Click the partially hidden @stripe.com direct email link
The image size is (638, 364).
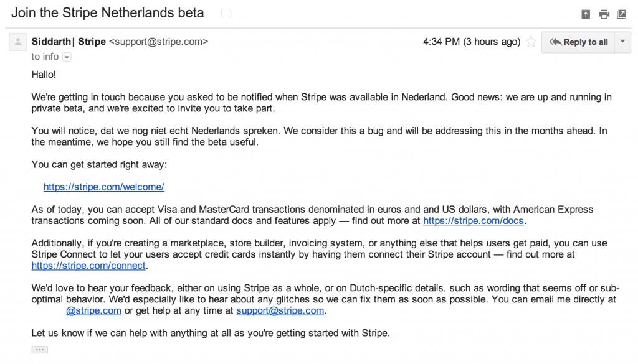point(93,310)
